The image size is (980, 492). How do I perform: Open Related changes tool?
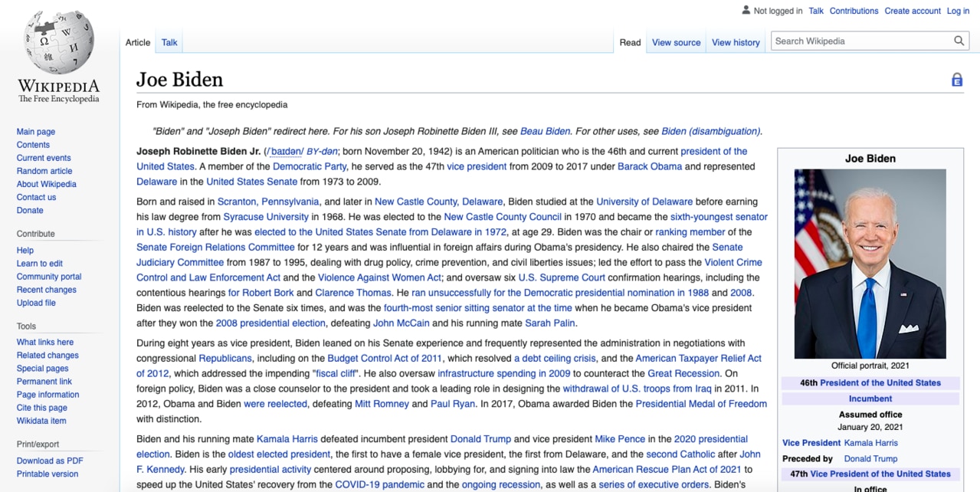(48, 356)
